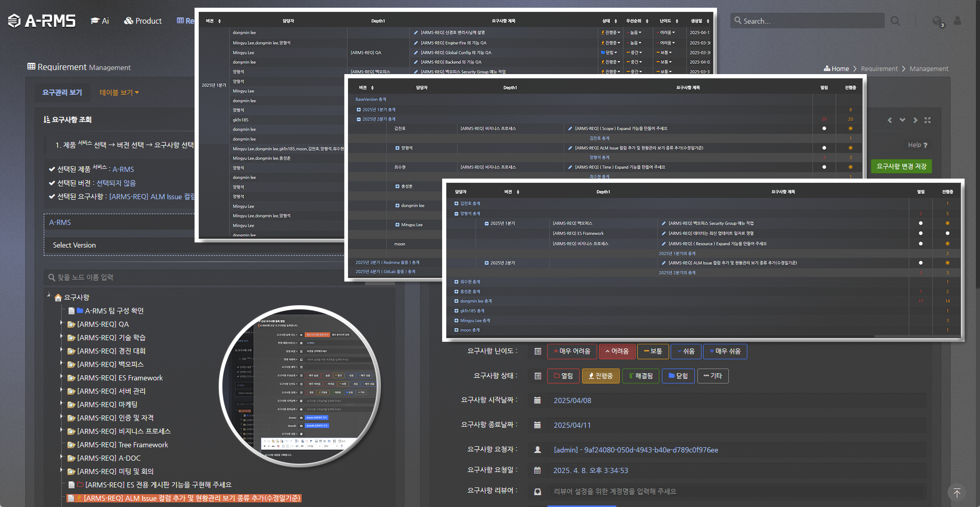Open the 테이블 보기 dropdown
The width and height of the screenshot is (980, 507).
[119, 93]
